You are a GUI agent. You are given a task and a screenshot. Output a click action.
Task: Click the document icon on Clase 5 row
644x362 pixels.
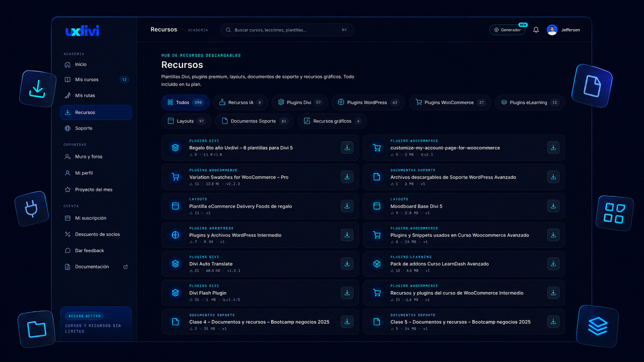(377, 321)
